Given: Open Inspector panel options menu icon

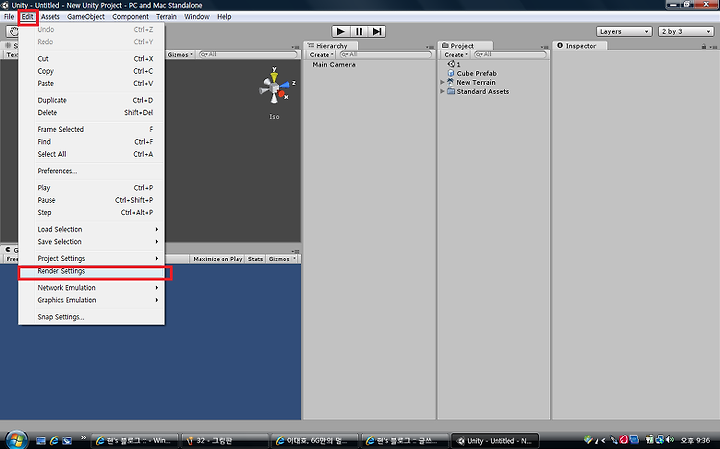Looking at the screenshot, I should tap(713, 47).
